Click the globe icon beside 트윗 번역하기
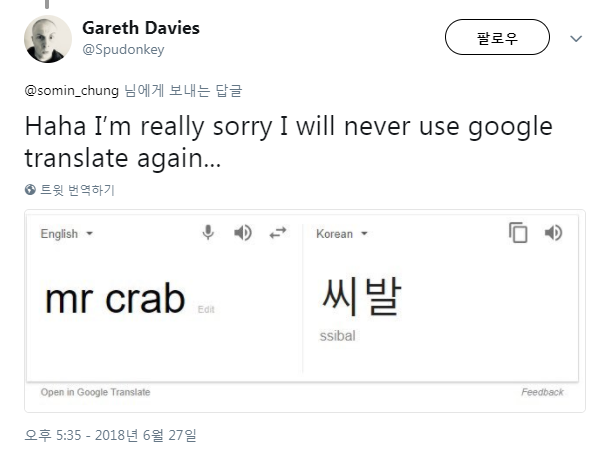This screenshot has width=606, height=453. pyautogui.click(x=30, y=190)
